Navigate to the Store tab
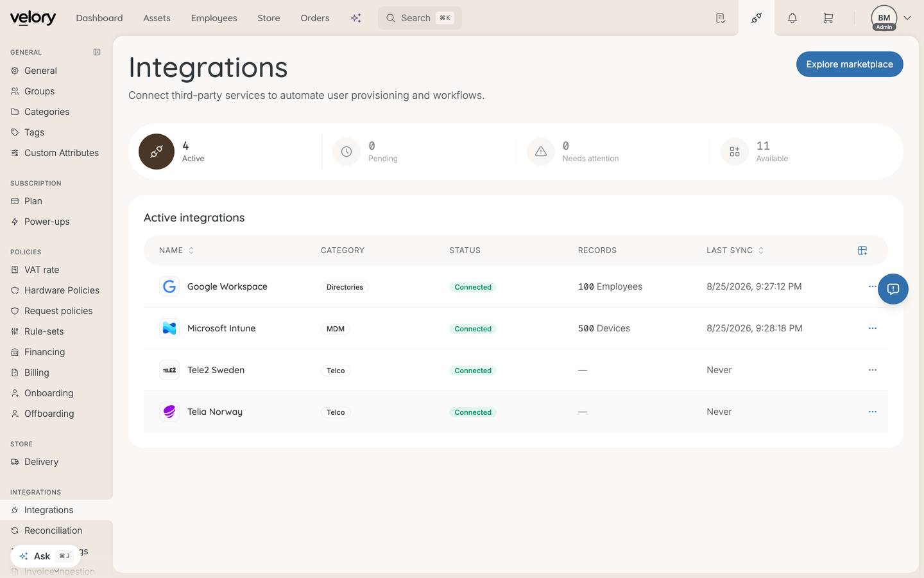 click(x=269, y=18)
